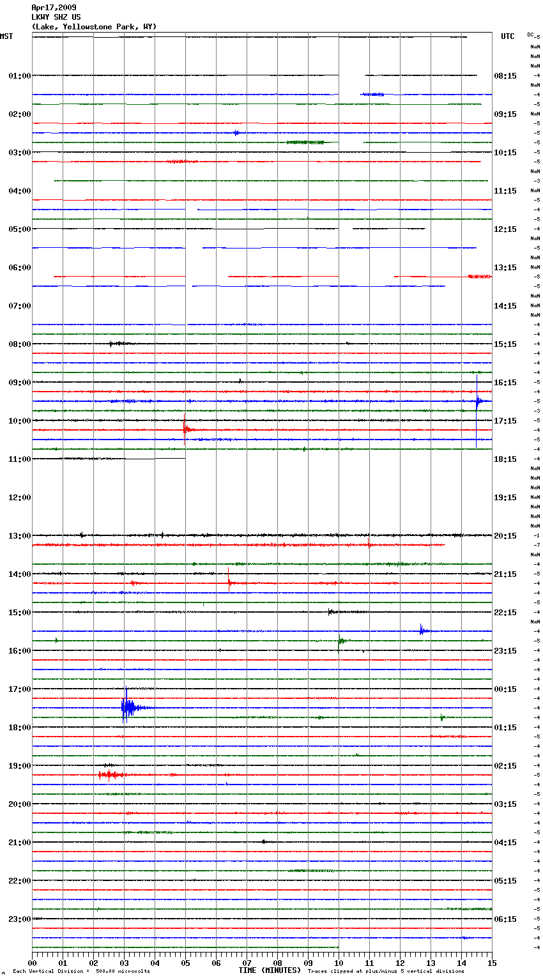Click the "06:15" UTC time label

tap(505, 919)
